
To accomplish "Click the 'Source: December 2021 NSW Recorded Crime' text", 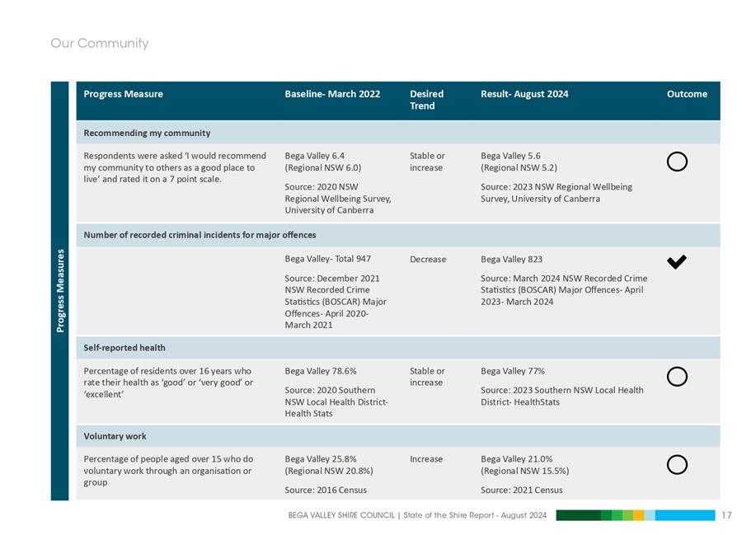I will 336,302.
